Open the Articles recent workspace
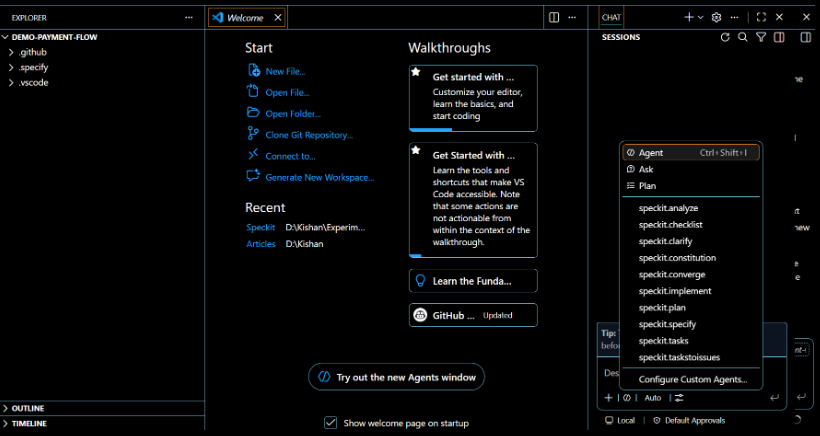 (261, 244)
